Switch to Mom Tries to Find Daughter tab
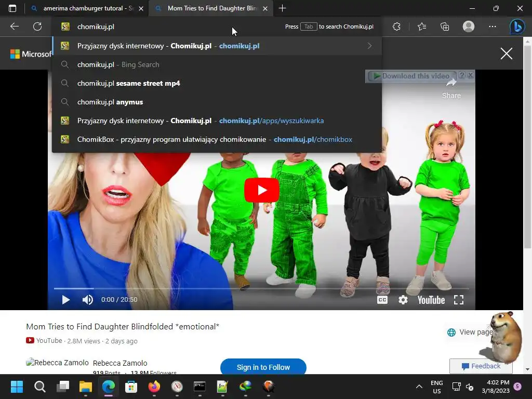The width and height of the screenshot is (532, 399). coord(211,8)
